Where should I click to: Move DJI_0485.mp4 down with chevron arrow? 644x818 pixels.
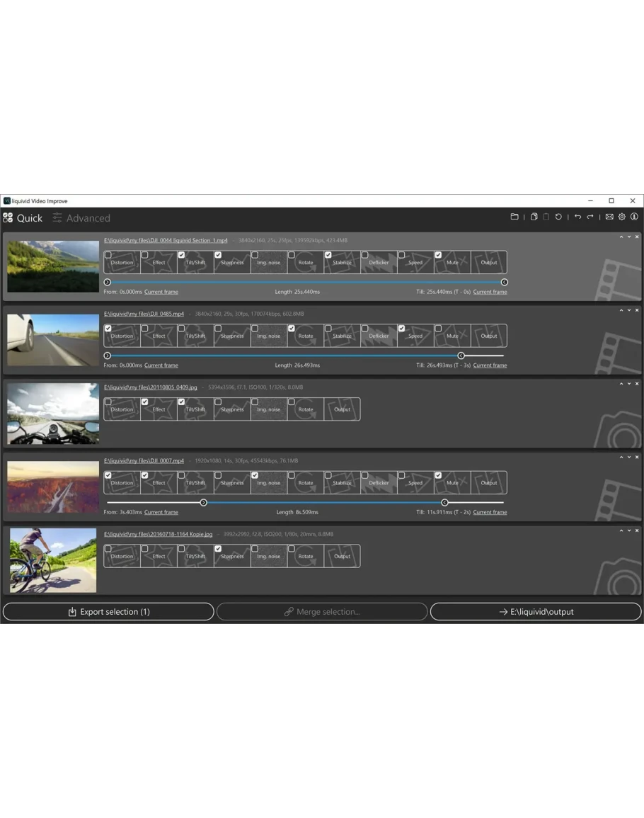pyautogui.click(x=629, y=310)
